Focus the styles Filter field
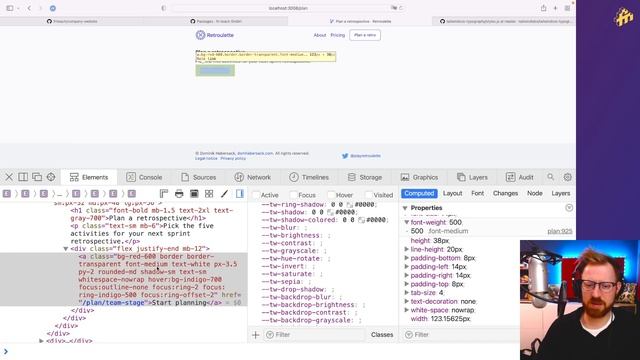Viewport: 640px width, 360px height. [313, 335]
